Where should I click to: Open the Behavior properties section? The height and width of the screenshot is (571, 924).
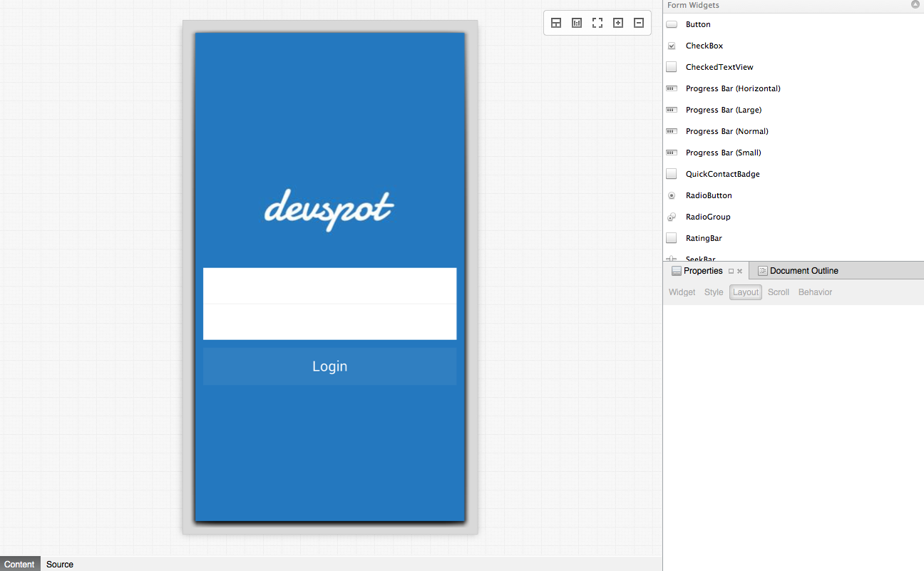(816, 292)
